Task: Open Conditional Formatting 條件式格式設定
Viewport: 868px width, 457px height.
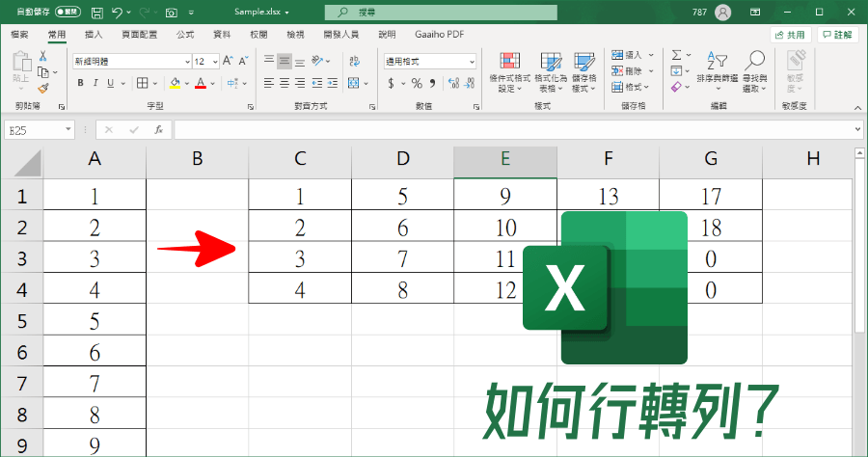Action: (x=509, y=73)
